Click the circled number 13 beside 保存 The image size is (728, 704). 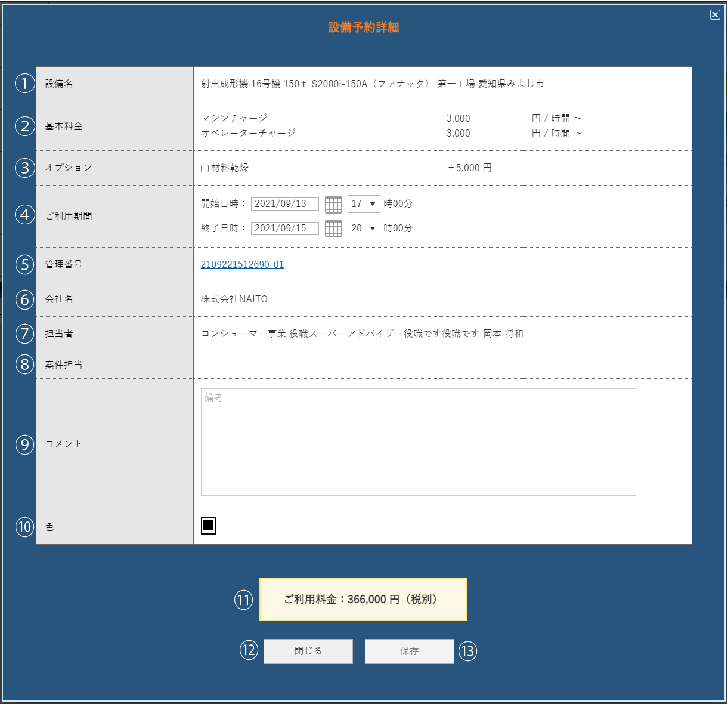pos(467,651)
